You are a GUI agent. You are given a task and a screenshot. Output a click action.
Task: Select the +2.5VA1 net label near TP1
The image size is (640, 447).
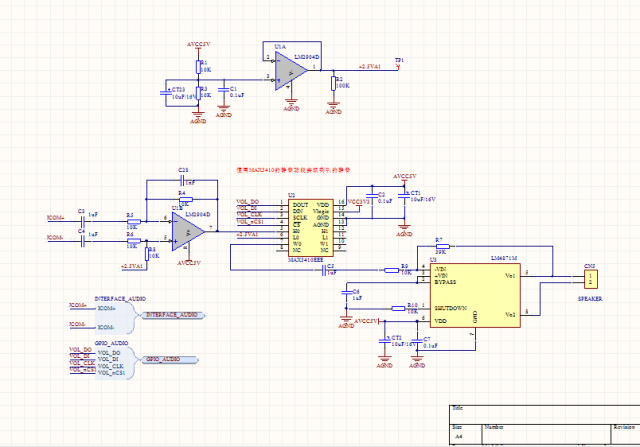pos(370,67)
